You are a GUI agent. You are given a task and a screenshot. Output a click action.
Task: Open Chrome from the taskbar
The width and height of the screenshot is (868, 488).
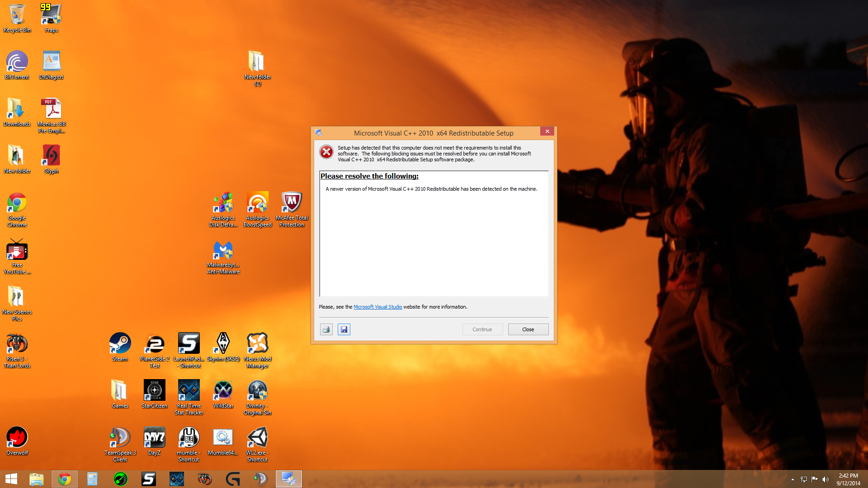tap(65, 479)
